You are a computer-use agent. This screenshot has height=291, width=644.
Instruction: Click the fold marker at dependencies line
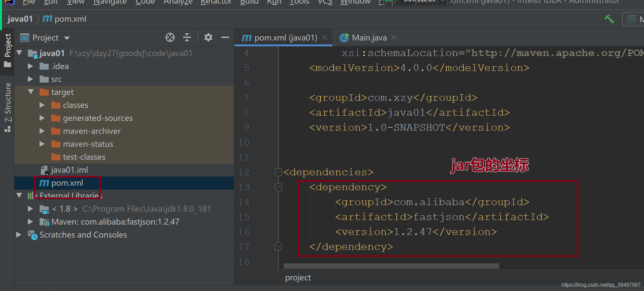[x=278, y=172]
